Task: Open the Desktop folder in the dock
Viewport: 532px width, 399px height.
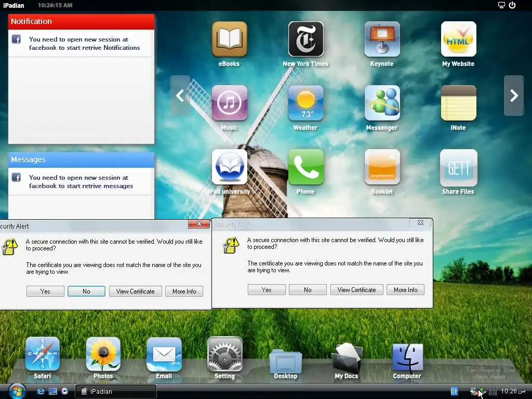Action: point(285,361)
